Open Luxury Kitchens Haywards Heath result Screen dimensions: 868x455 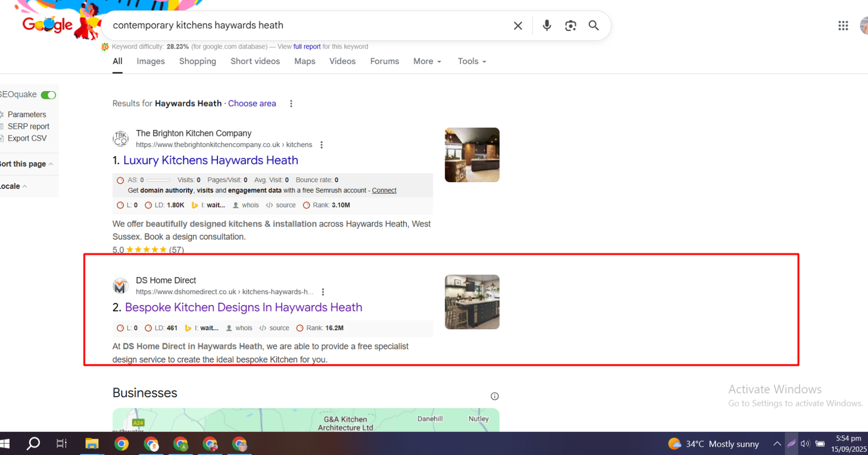(x=210, y=160)
